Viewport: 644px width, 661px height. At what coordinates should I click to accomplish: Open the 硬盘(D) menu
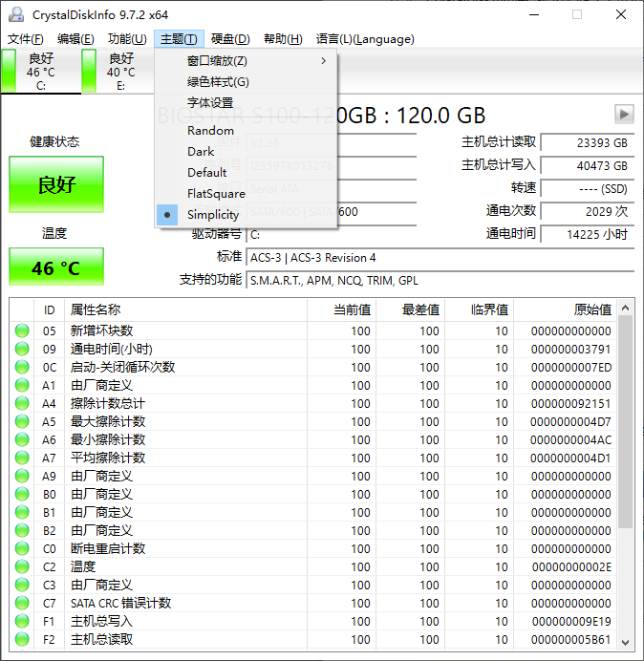coord(230,39)
